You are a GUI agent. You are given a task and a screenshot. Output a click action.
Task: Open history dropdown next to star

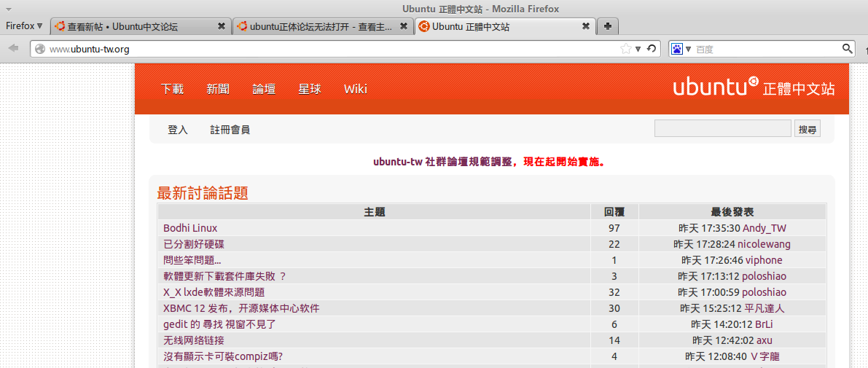(638, 49)
